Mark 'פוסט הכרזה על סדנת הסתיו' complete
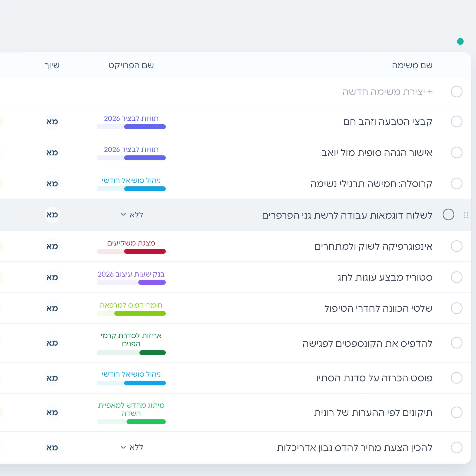Viewport: 476px width, 476px height. [456, 378]
